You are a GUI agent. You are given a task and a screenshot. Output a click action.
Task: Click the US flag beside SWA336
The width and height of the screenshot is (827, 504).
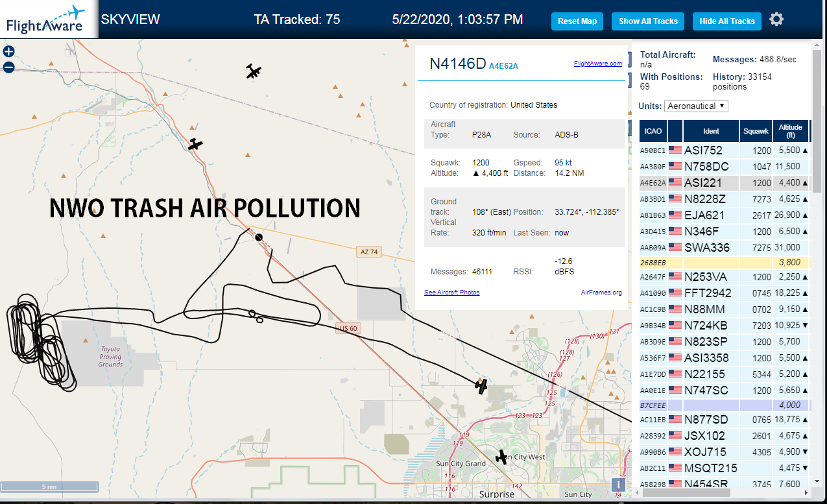[675, 248]
